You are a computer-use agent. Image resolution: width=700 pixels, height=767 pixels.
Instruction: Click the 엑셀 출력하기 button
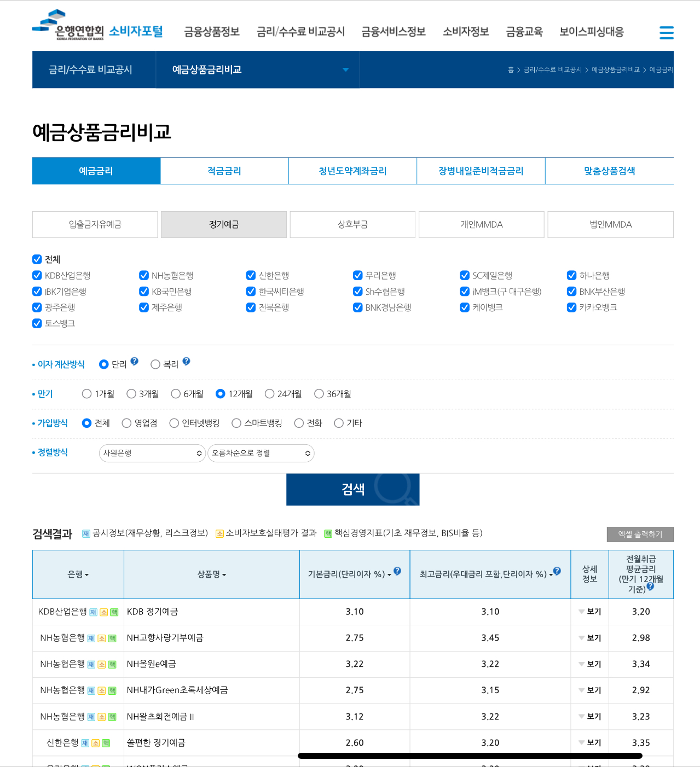[x=640, y=534]
